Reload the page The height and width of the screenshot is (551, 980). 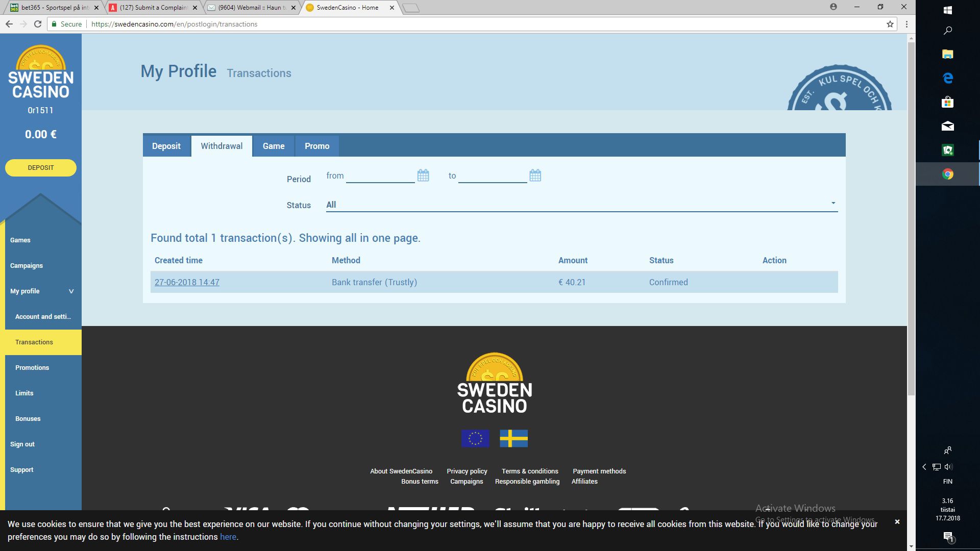coord(37,24)
